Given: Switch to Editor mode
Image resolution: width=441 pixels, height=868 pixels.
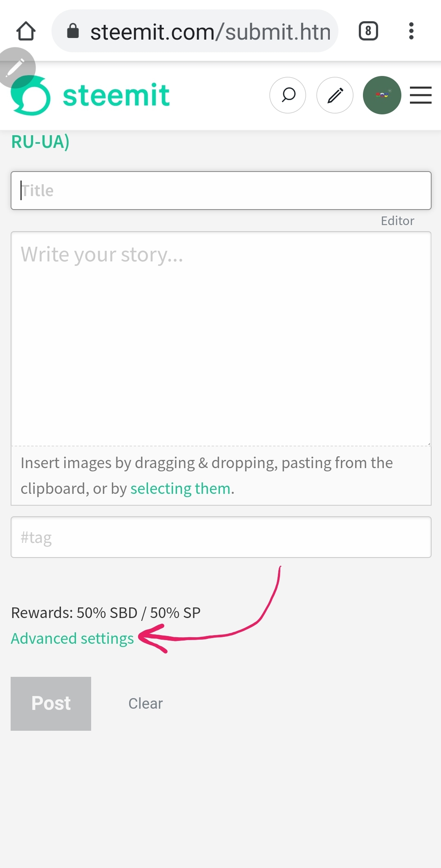Looking at the screenshot, I should click(x=397, y=221).
